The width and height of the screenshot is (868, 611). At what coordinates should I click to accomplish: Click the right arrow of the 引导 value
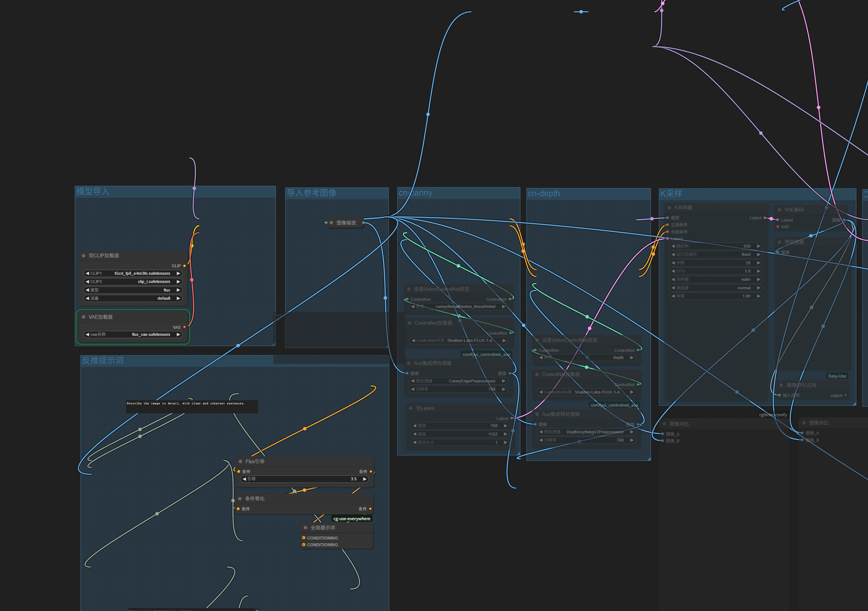(365, 479)
